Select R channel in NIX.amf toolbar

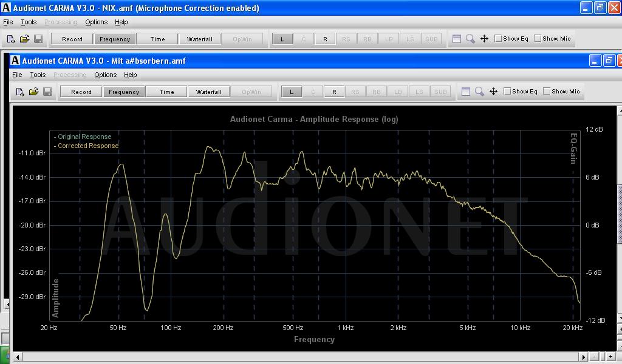pos(326,39)
